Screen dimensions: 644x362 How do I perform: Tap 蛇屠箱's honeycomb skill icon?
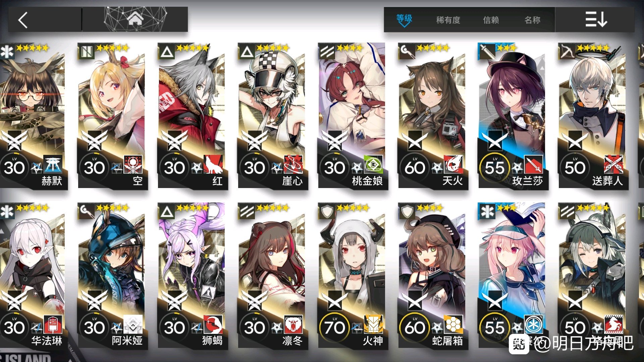tap(453, 324)
